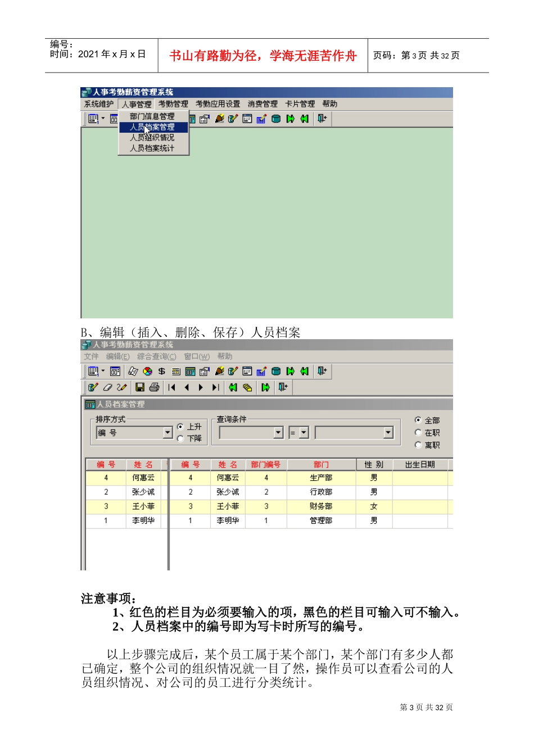The height and width of the screenshot is (756, 534).
Task: Expand first toolbar icon's dropdown arrow in 人员档案管理 window
Action: (103, 371)
